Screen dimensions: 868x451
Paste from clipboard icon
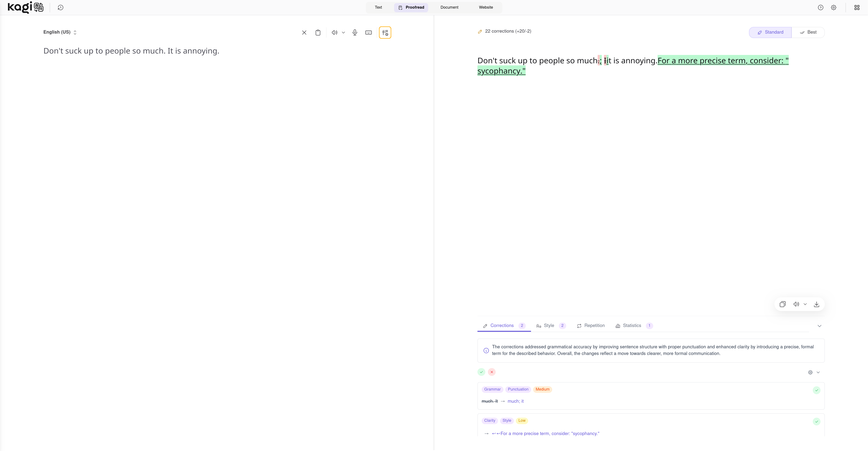click(318, 33)
